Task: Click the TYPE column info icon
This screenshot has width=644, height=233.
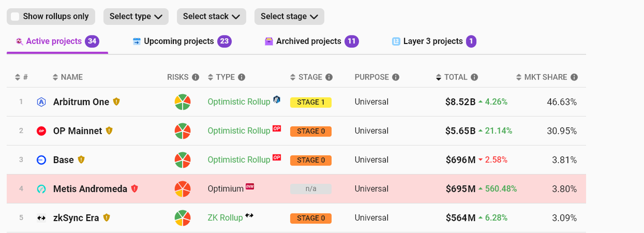Action: click(x=241, y=77)
